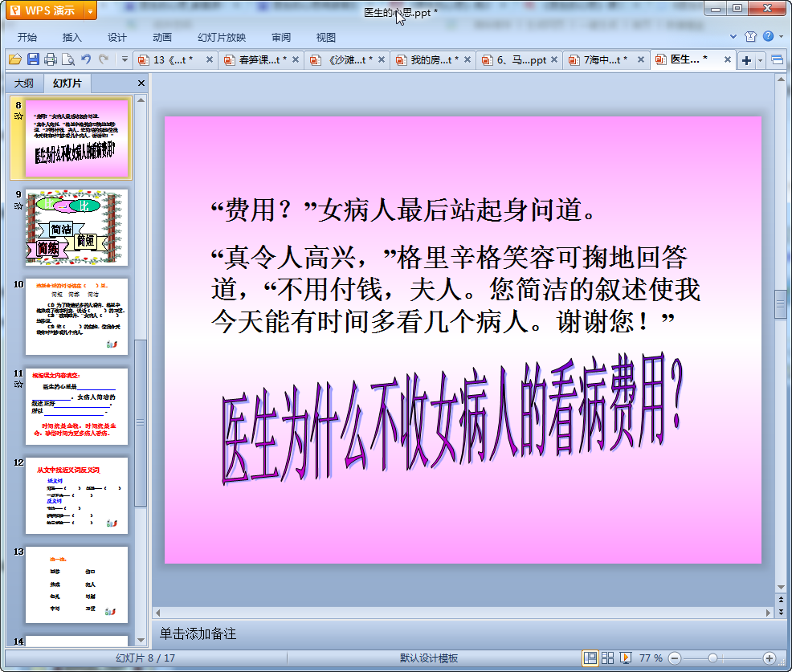Open the 幻灯片放映 menu tab
This screenshot has width=792, height=672.
click(x=222, y=38)
